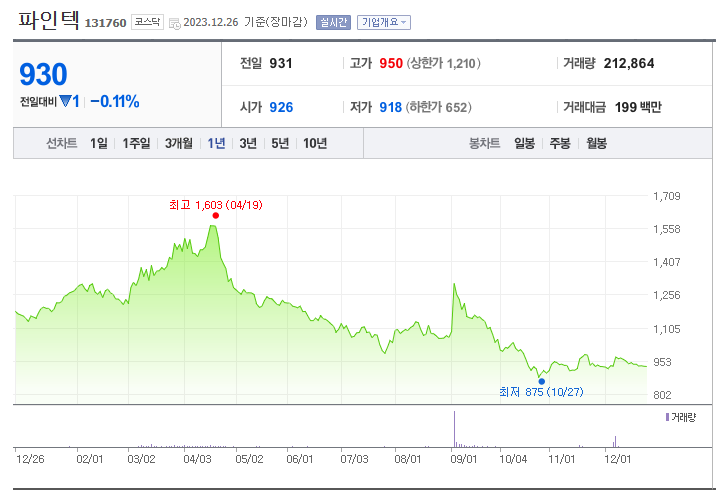Switch to 주봉 weekly candle chart
716x490 pixels.
click(x=560, y=143)
